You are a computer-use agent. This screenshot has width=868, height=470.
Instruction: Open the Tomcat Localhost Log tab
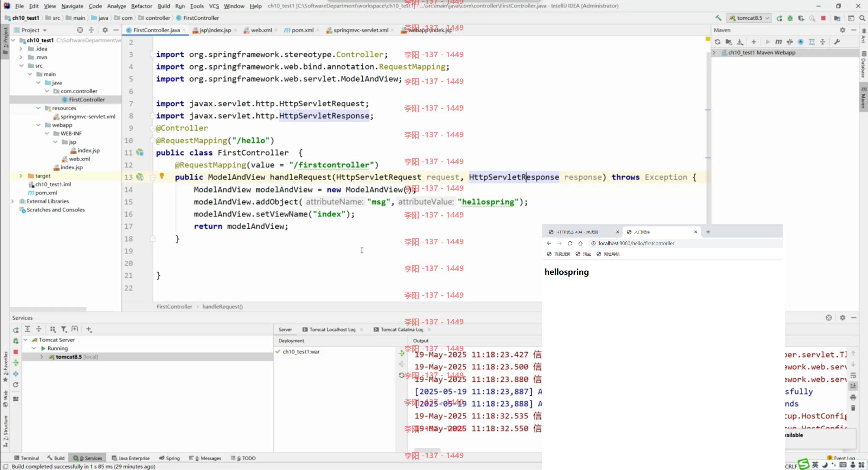click(332, 330)
